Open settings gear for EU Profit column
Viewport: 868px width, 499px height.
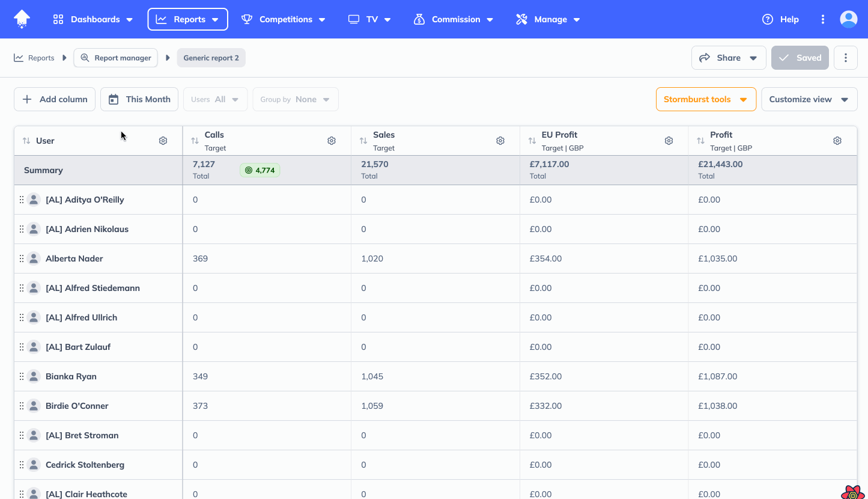click(669, 141)
